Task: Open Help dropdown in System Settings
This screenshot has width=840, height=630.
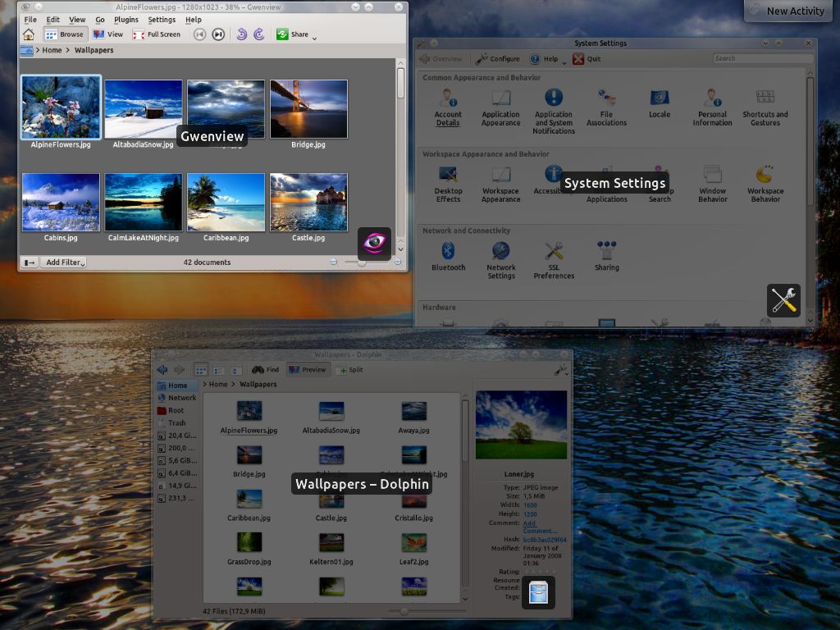Action: tap(548, 59)
